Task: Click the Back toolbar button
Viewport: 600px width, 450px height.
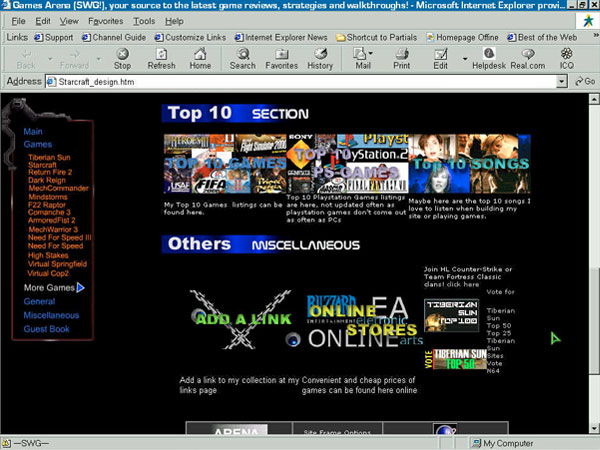Action: point(26,59)
